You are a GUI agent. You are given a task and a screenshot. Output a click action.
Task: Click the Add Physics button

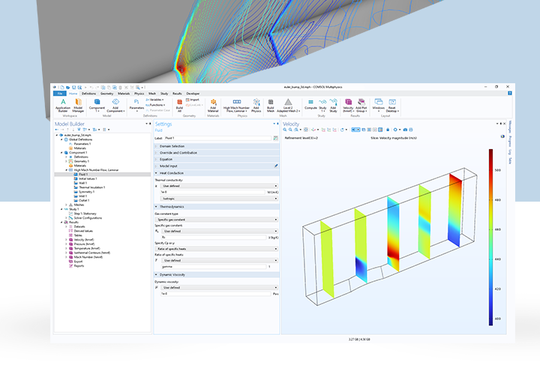(256, 105)
